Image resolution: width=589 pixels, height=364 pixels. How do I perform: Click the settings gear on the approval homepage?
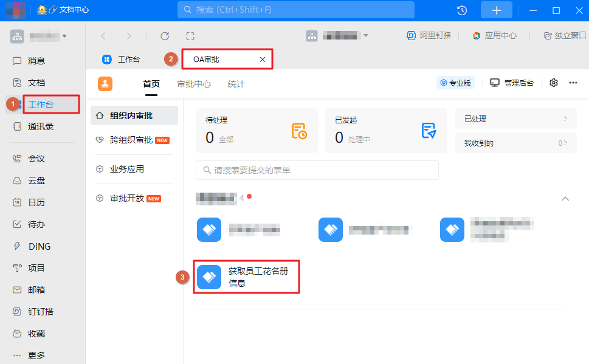coord(553,83)
